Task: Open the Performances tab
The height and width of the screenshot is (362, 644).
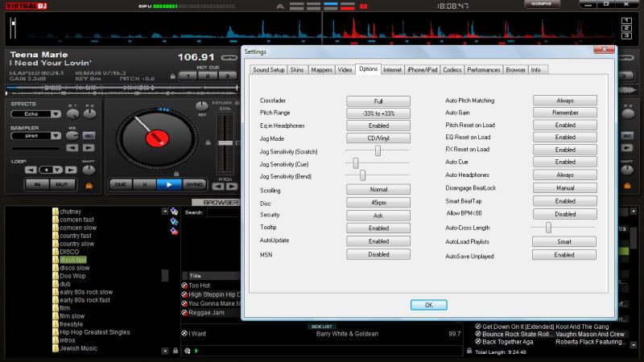Action: (484, 70)
